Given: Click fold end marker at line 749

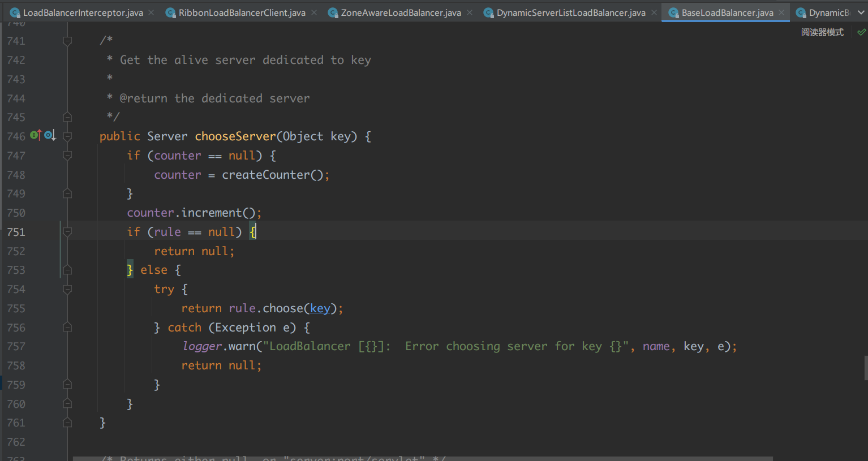Looking at the screenshot, I should 67,193.
